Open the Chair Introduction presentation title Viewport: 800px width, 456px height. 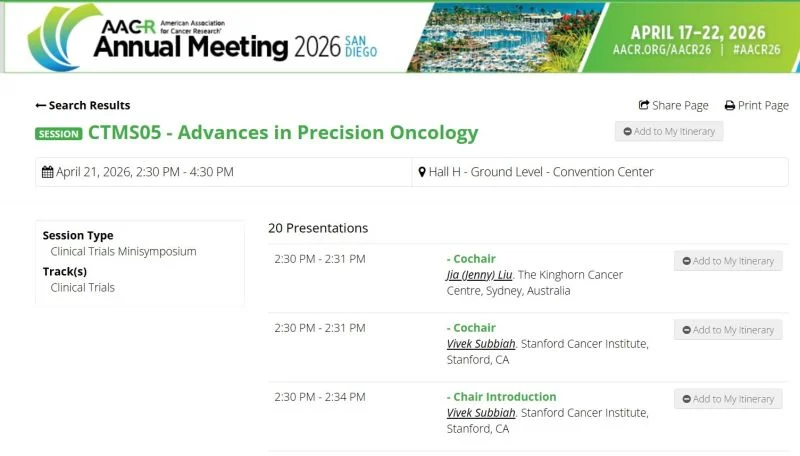pyautogui.click(x=504, y=397)
